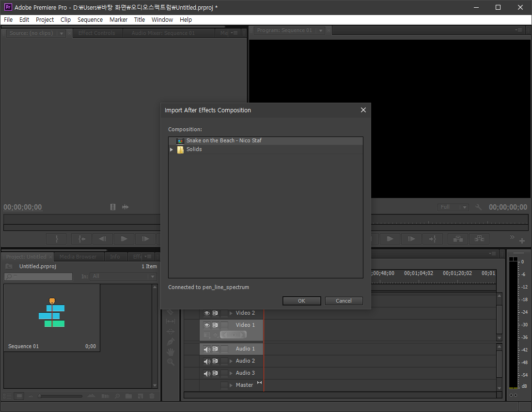
Task: Open the Clip menu
Action: click(65, 20)
